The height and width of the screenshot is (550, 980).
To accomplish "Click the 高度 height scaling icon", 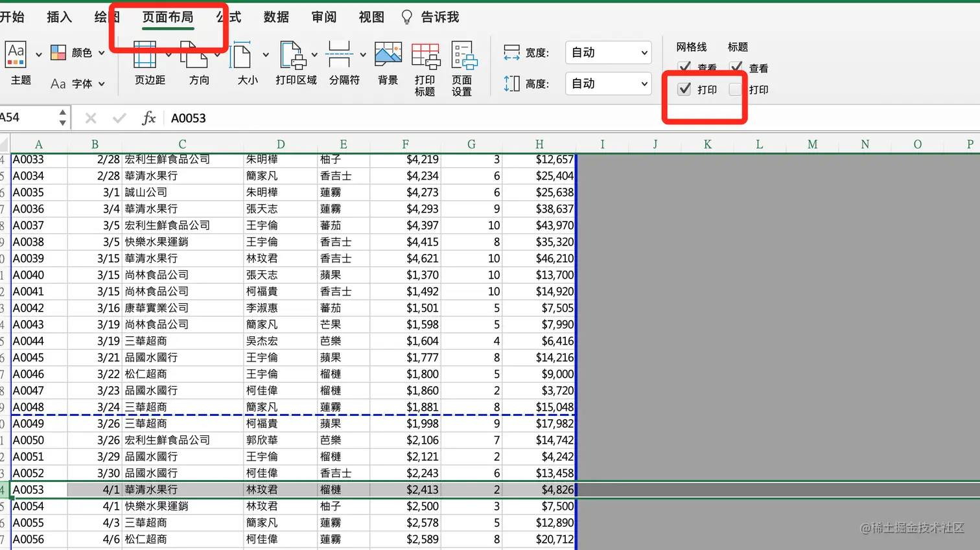I will 511,84.
